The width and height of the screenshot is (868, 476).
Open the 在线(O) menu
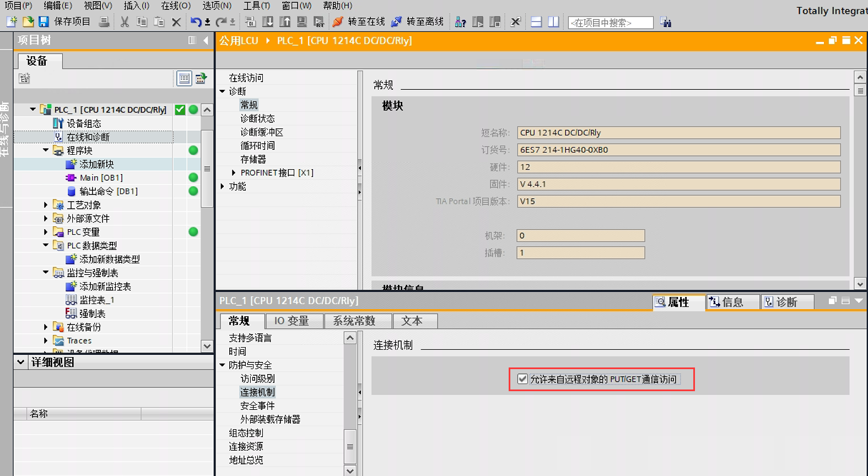coord(176,6)
